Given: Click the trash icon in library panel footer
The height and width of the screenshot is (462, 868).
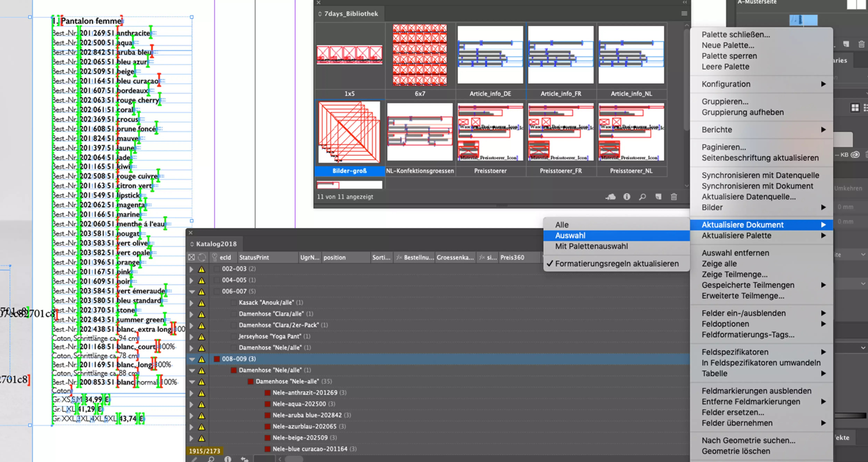Looking at the screenshot, I should point(674,197).
